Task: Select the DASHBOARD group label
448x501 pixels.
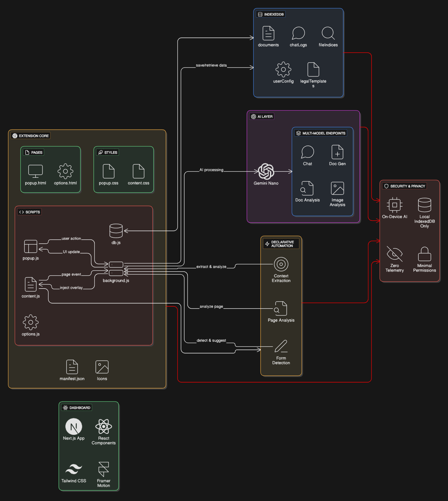Action: [77, 408]
